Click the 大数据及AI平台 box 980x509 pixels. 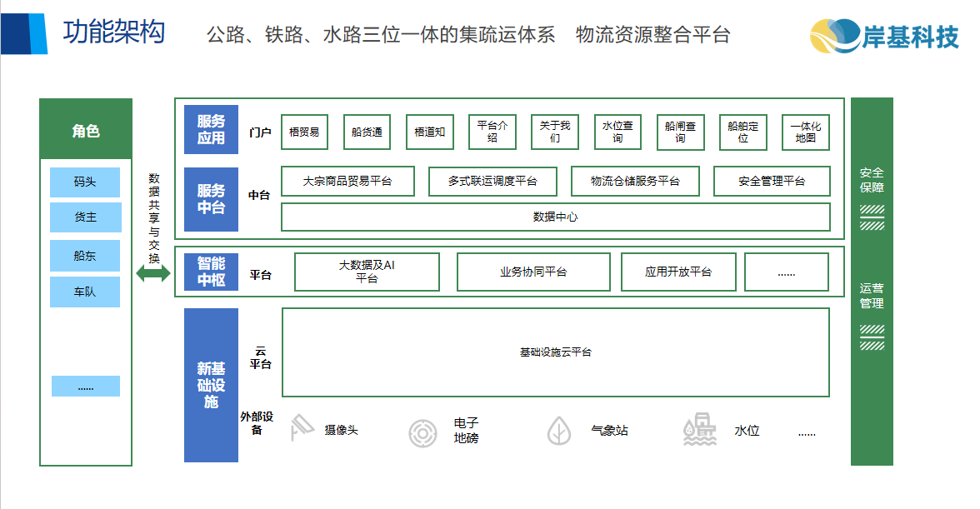(367, 272)
